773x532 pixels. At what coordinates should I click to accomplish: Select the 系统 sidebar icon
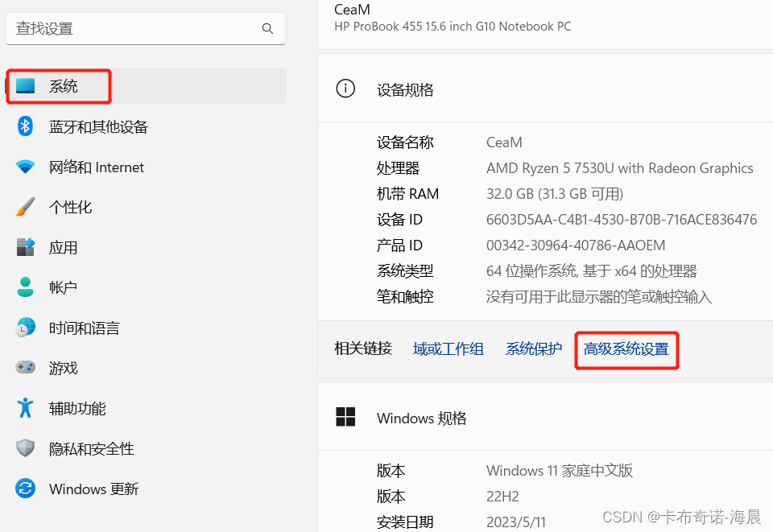pos(26,86)
